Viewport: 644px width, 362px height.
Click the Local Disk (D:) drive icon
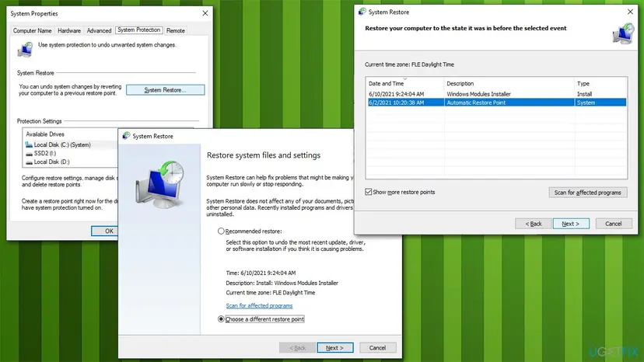(29, 162)
